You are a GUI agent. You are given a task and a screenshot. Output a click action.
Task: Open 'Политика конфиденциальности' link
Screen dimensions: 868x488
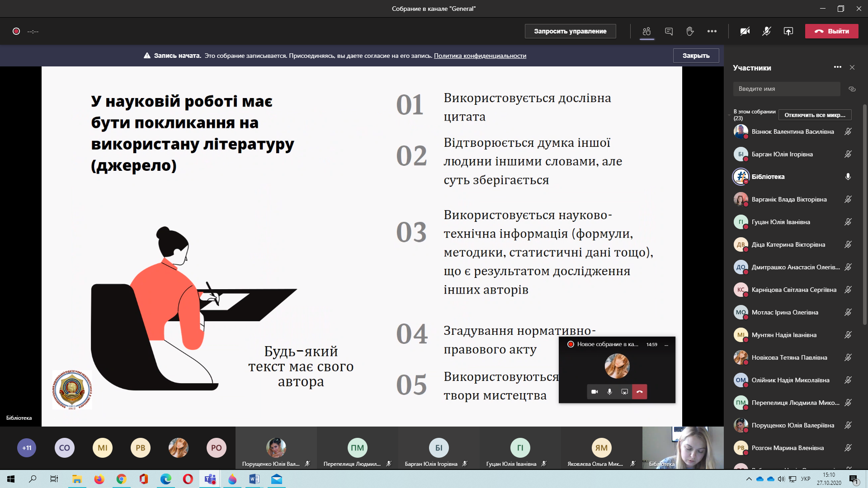coord(480,56)
